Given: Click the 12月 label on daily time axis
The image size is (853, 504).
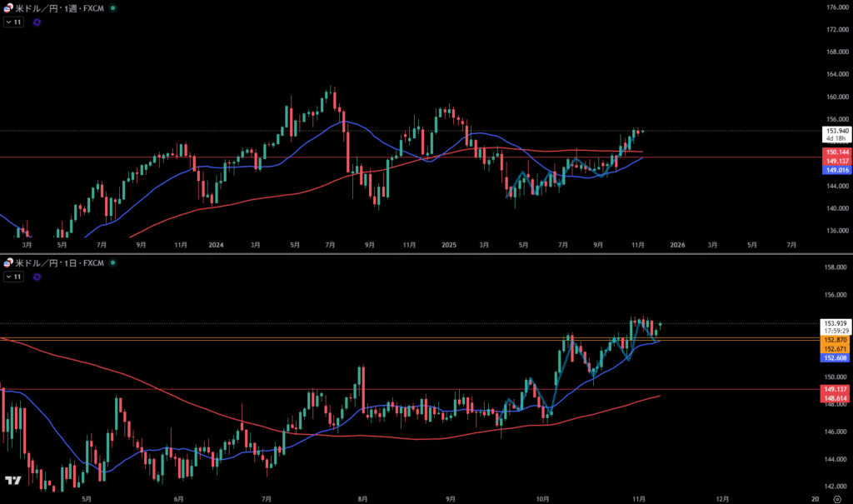Looking at the screenshot, I should pyautogui.click(x=722, y=498).
